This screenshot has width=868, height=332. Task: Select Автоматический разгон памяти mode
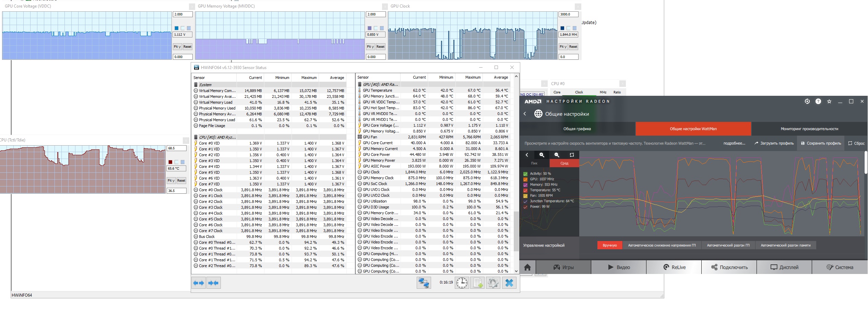(x=786, y=245)
